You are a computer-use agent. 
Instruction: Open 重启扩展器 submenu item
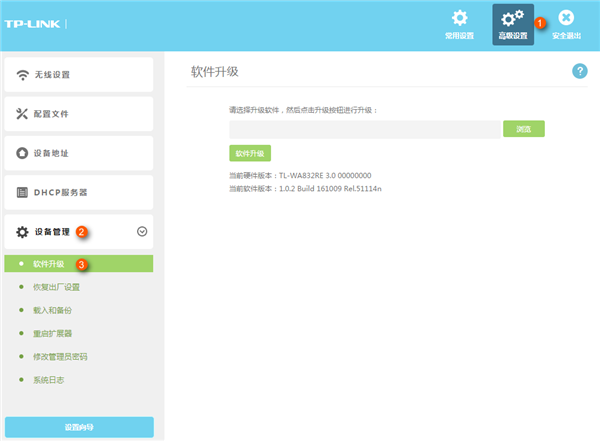click(53, 333)
